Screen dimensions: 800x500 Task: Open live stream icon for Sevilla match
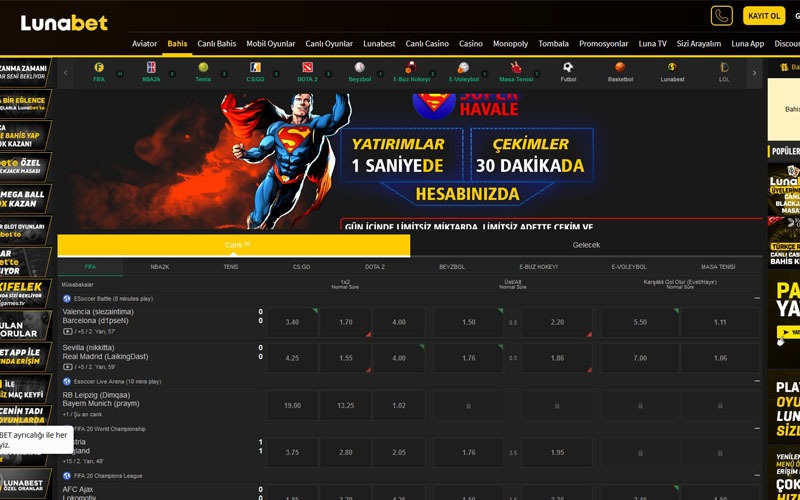67,367
